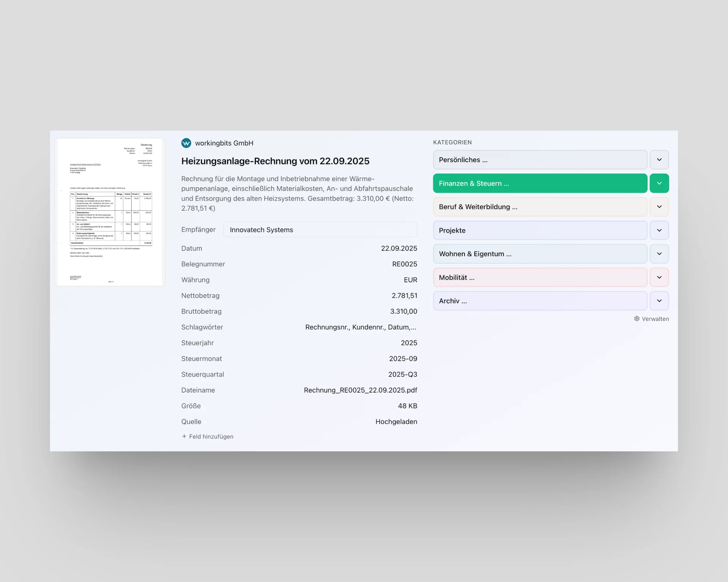The image size is (728, 582).
Task: Click the Empfänger field Innovatech Systems
Action: pos(320,230)
